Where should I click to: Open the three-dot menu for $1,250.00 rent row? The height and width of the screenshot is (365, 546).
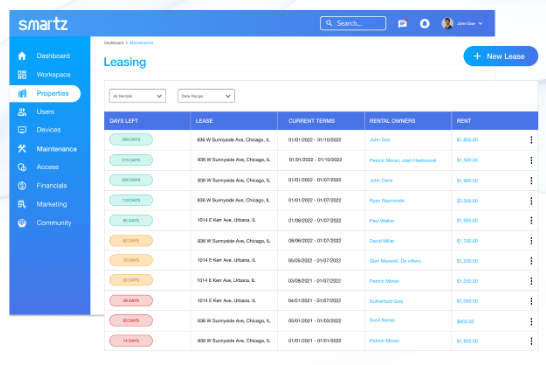point(531,281)
